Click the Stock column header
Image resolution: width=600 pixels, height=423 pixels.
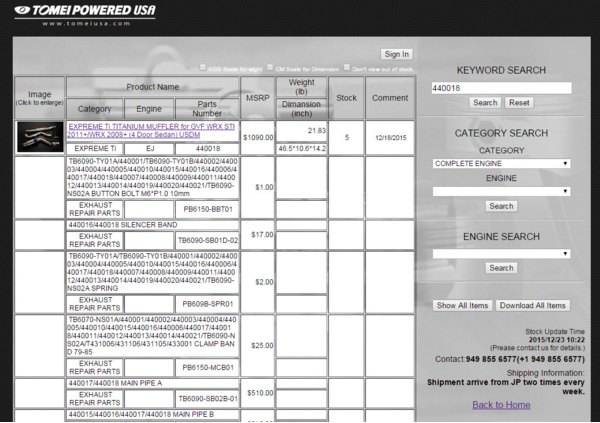tap(346, 98)
